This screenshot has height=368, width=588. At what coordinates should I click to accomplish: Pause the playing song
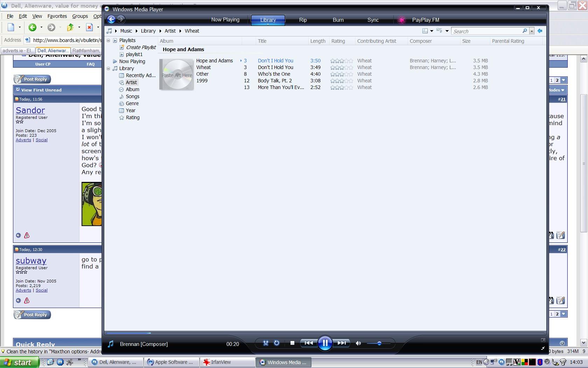pos(325,343)
